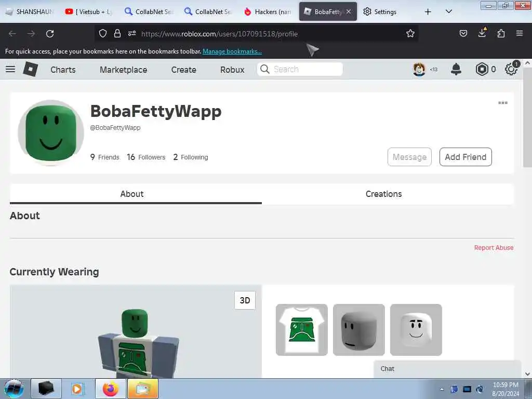Switch to the Vietsub YouTube tab
This screenshot has height=399, width=532.
[x=89, y=12]
